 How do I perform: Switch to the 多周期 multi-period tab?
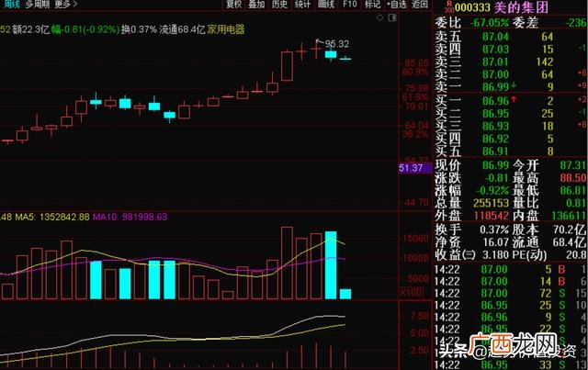38,5
